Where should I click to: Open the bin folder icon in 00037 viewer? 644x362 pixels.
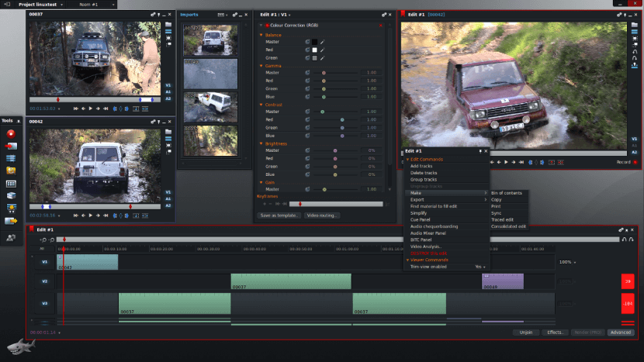point(168,24)
